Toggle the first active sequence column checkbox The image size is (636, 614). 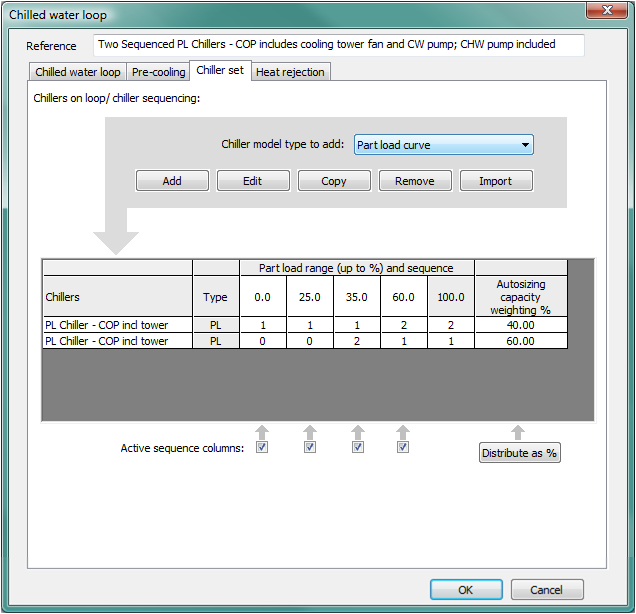[x=262, y=448]
